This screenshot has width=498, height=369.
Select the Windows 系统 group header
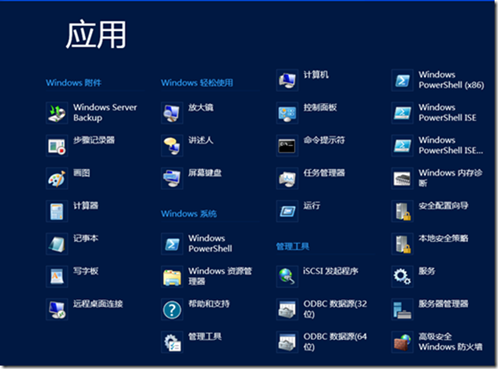(x=189, y=214)
